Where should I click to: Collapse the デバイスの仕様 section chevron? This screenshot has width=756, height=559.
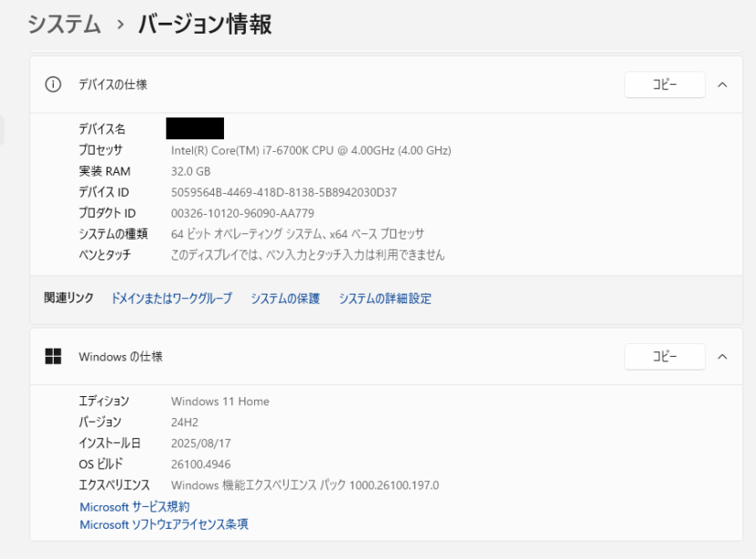(722, 85)
